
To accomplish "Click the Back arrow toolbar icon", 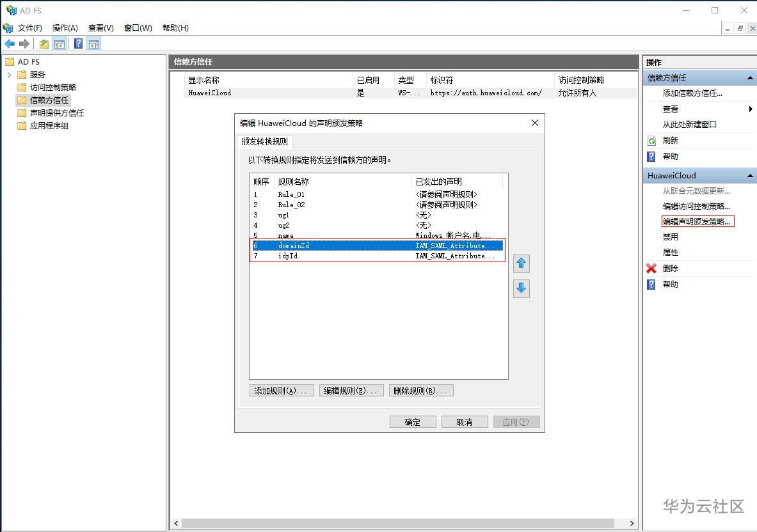I will tap(10, 44).
